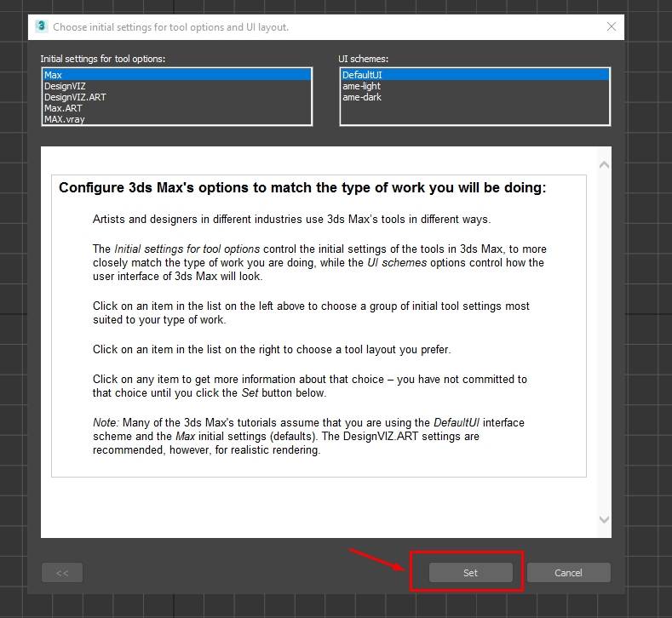Click the 'Configure 3ds Max's options' heading
Screen dimensions: 672x618
point(302,188)
